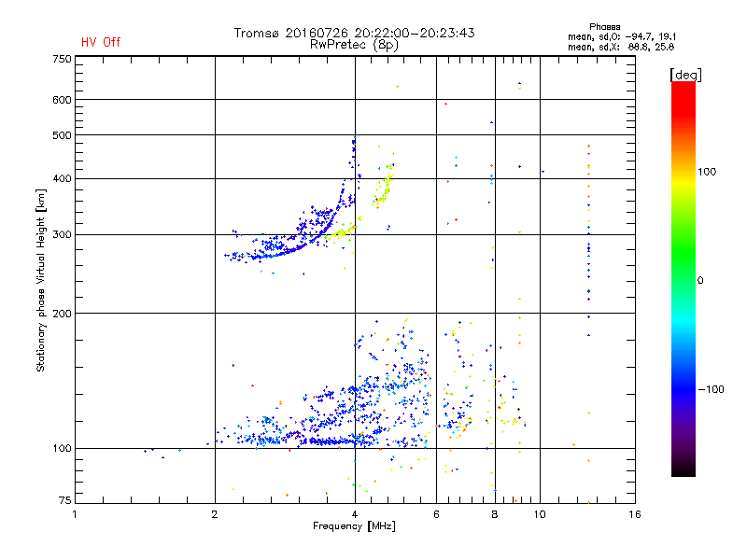The width and height of the screenshot is (747, 560).
Task: Click the 'RwPretec (8p)' subtitle
Action: [x=354, y=45]
